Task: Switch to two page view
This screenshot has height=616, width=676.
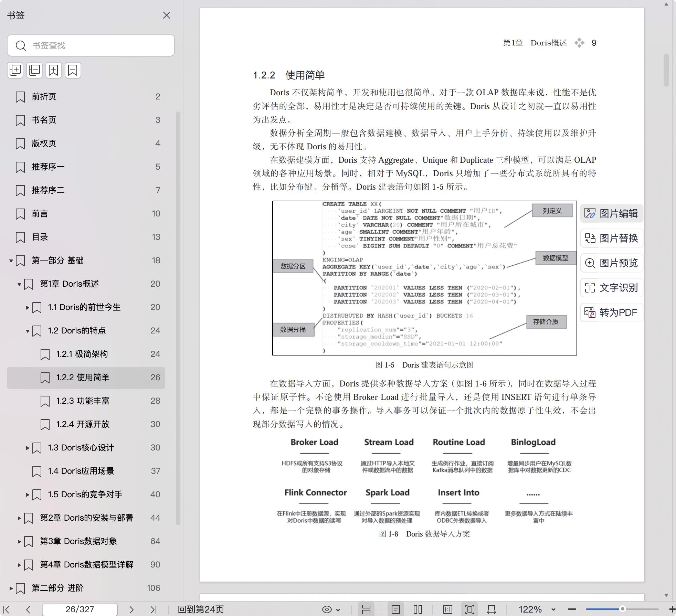Action: (418, 609)
